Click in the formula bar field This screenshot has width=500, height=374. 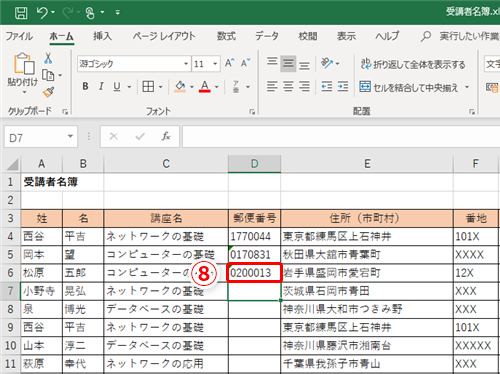pos(341,137)
